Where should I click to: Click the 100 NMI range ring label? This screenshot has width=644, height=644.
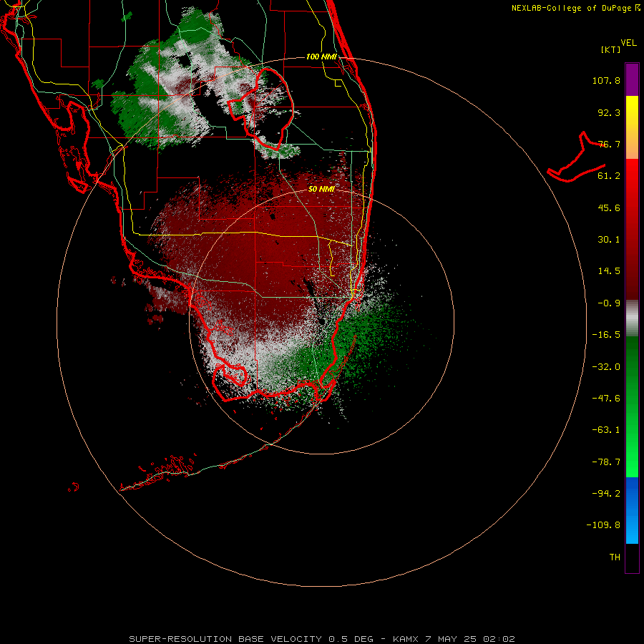321,57
